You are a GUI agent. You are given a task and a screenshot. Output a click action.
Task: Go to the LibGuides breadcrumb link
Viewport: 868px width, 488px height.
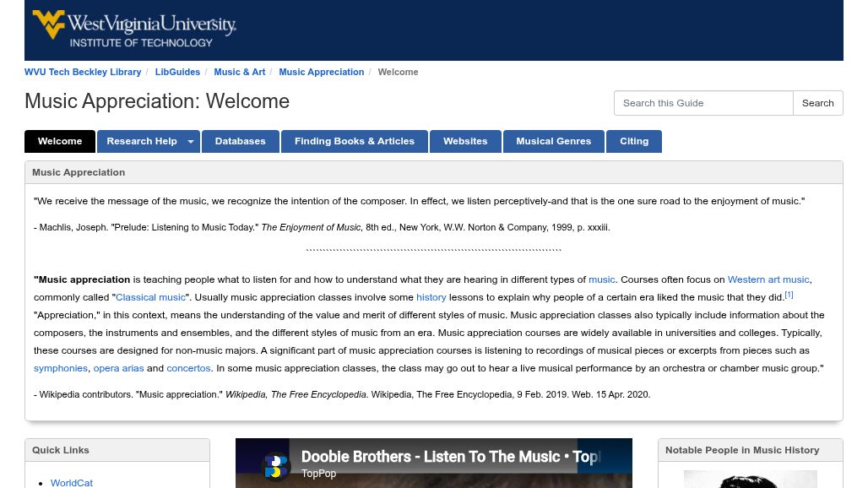(x=177, y=72)
